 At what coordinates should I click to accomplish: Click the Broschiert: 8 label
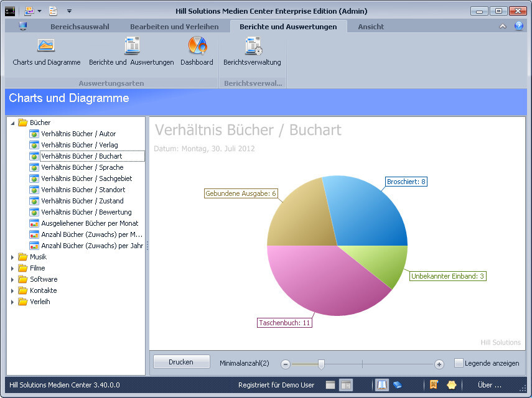pyautogui.click(x=406, y=182)
